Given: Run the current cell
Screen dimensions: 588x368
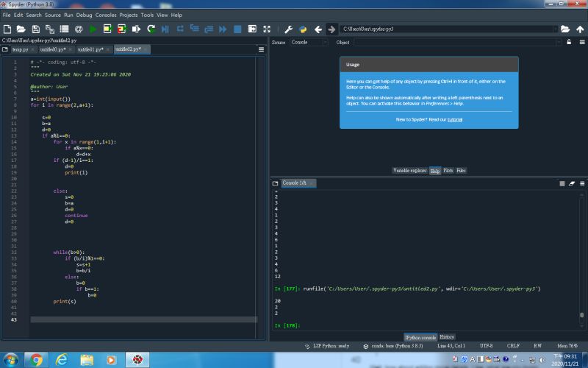Looking at the screenshot, I should (x=107, y=29).
